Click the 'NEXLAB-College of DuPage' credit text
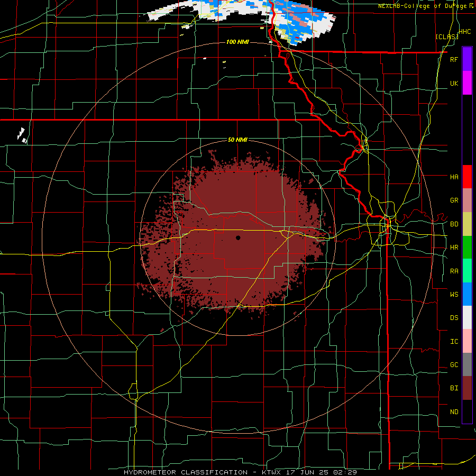This screenshot has width=476, height=476. tap(424, 6)
